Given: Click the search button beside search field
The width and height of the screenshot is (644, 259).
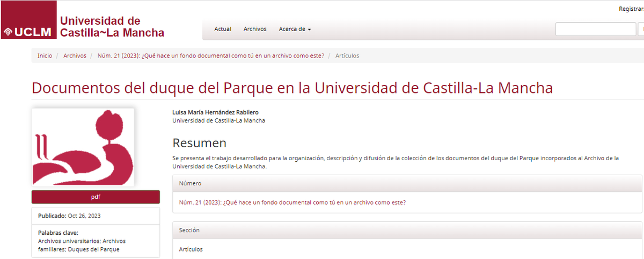Looking at the screenshot, I should (641, 29).
